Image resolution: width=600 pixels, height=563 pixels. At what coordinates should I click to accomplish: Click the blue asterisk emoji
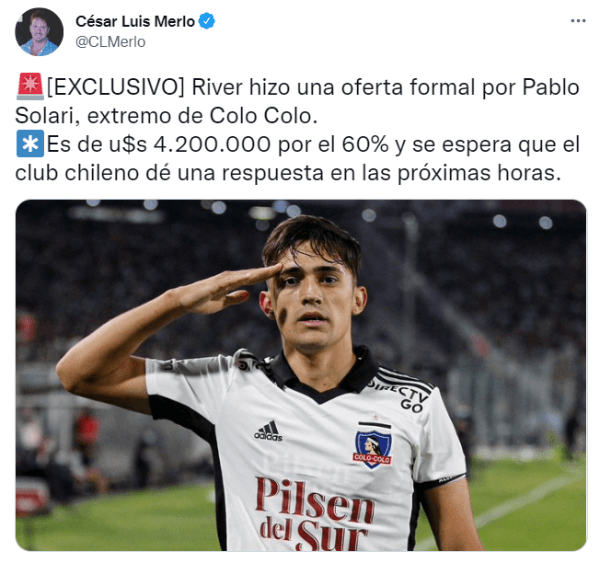[30, 144]
